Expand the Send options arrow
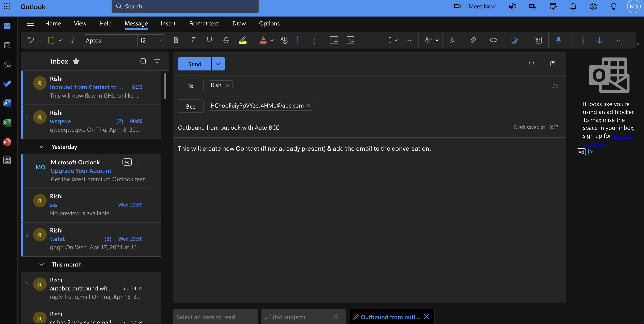Image resolution: width=644 pixels, height=324 pixels. 218,64
